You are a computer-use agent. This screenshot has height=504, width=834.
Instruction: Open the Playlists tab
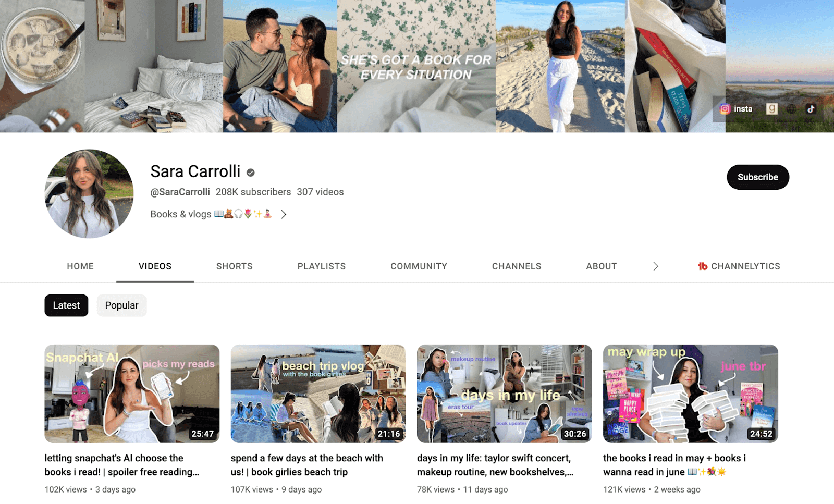coord(321,266)
